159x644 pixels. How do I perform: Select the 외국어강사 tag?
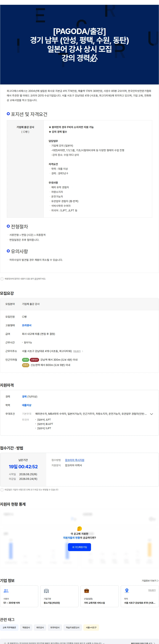coord(55,627)
